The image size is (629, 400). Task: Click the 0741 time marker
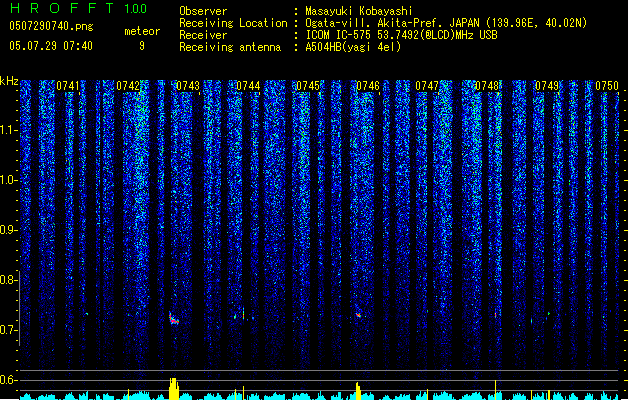click(68, 86)
